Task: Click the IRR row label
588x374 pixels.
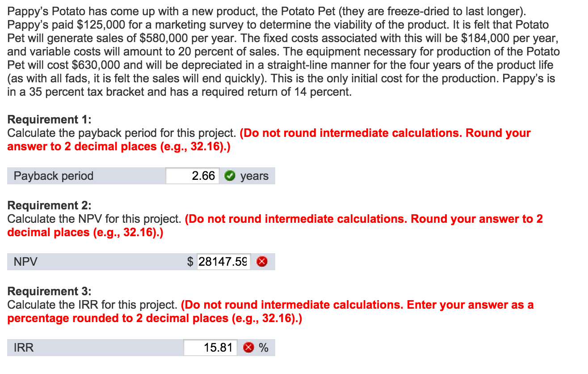Action: [21, 347]
